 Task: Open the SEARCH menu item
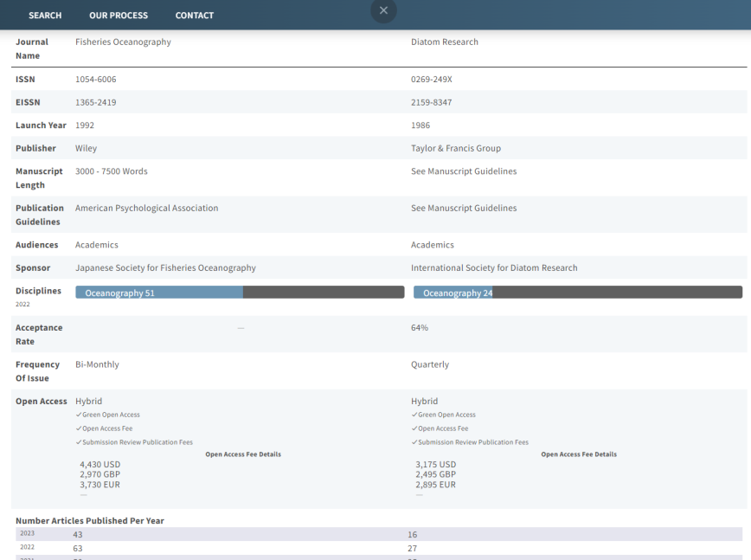click(x=45, y=15)
